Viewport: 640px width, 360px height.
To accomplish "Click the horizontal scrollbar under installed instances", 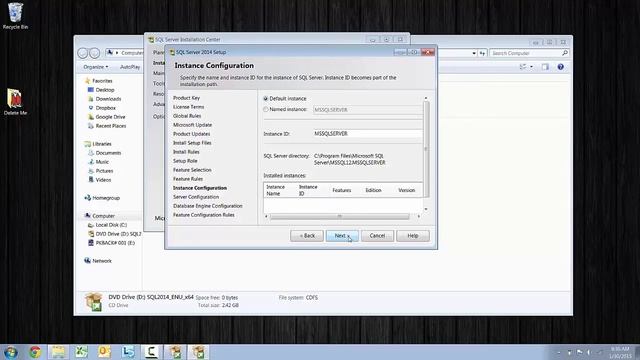I will [x=340, y=216].
